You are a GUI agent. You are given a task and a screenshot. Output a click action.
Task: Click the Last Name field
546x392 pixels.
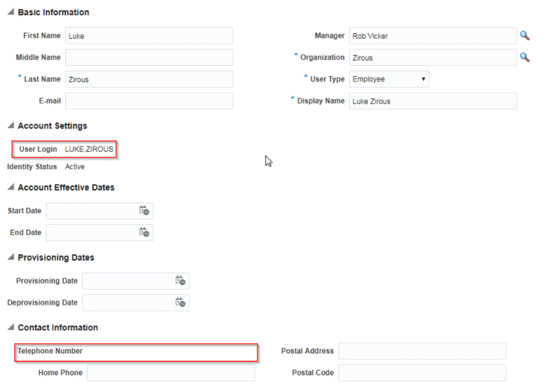(x=149, y=79)
